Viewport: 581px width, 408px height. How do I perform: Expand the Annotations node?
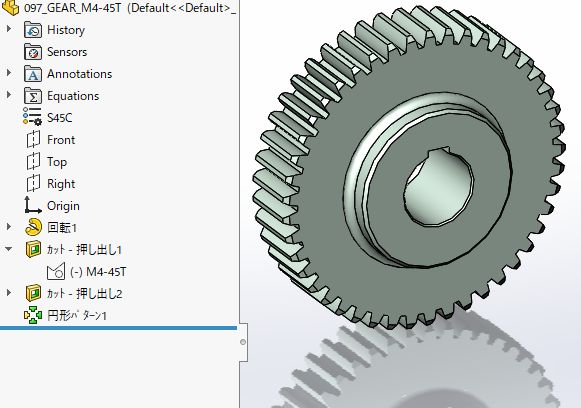click(x=9, y=73)
